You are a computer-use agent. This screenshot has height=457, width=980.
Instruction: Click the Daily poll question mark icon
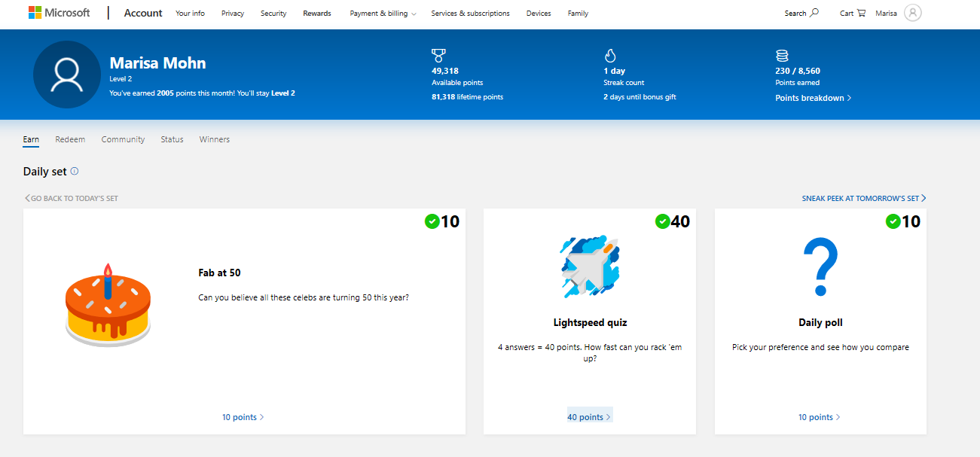tap(820, 267)
